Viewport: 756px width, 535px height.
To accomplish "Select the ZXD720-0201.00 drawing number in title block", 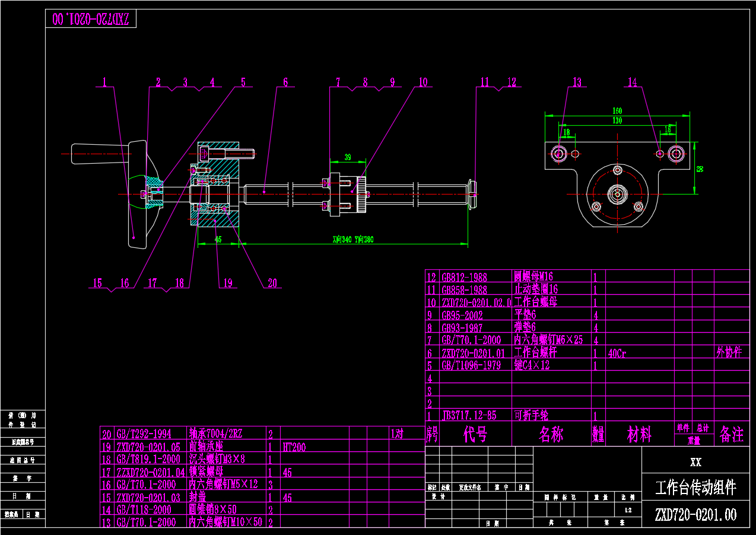I will (695, 514).
